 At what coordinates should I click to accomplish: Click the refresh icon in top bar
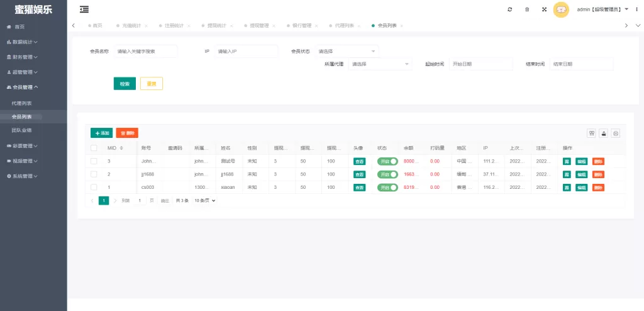coord(509,9)
